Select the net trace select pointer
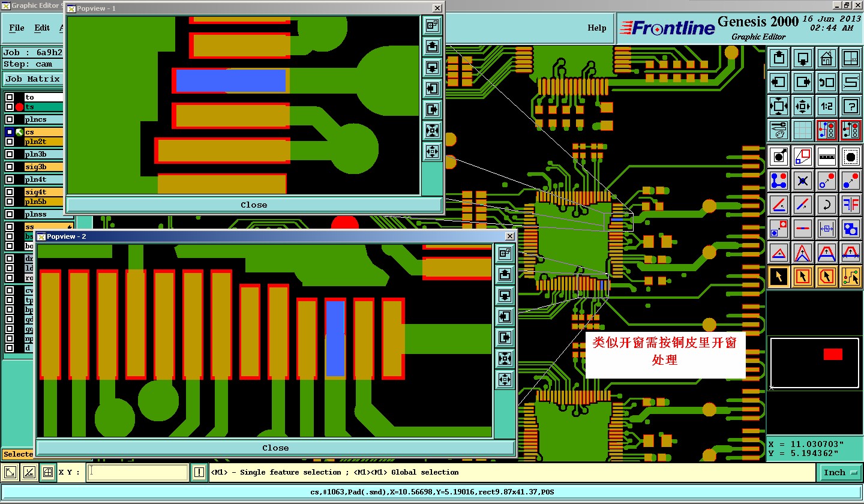Screen dimensions: 864x504 tap(850, 277)
